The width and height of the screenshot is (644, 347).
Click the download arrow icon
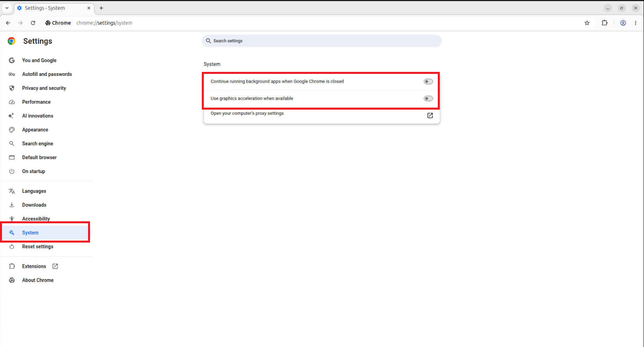(x=12, y=205)
